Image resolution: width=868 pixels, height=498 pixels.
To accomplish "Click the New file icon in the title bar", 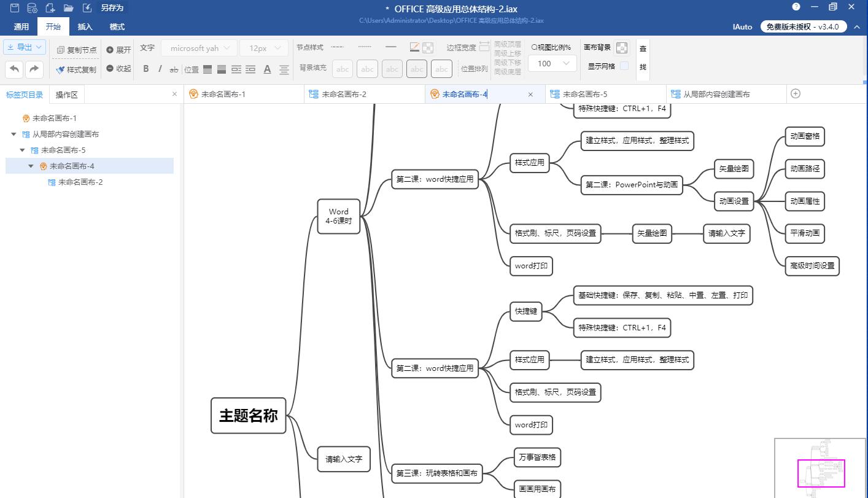I will pyautogui.click(x=50, y=8).
